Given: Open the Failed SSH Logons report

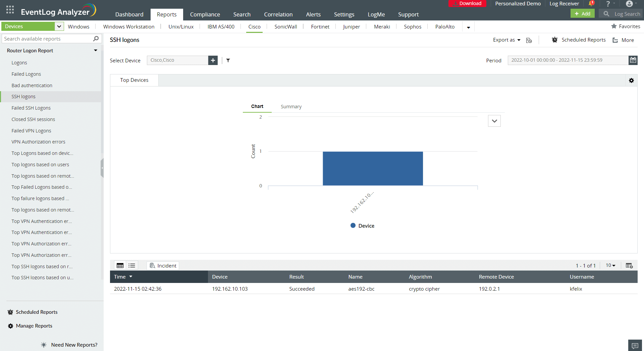Looking at the screenshot, I should [x=31, y=108].
